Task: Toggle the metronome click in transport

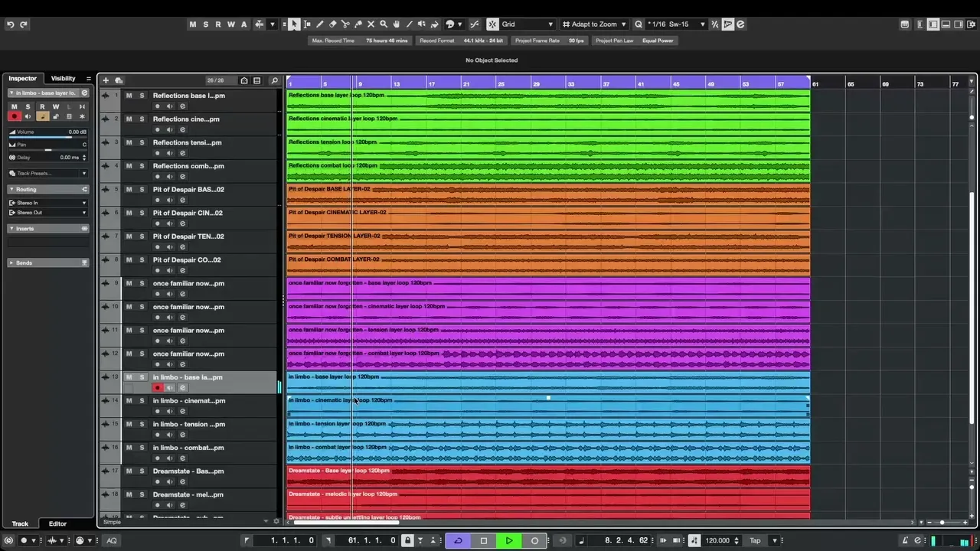Action: coord(905,540)
